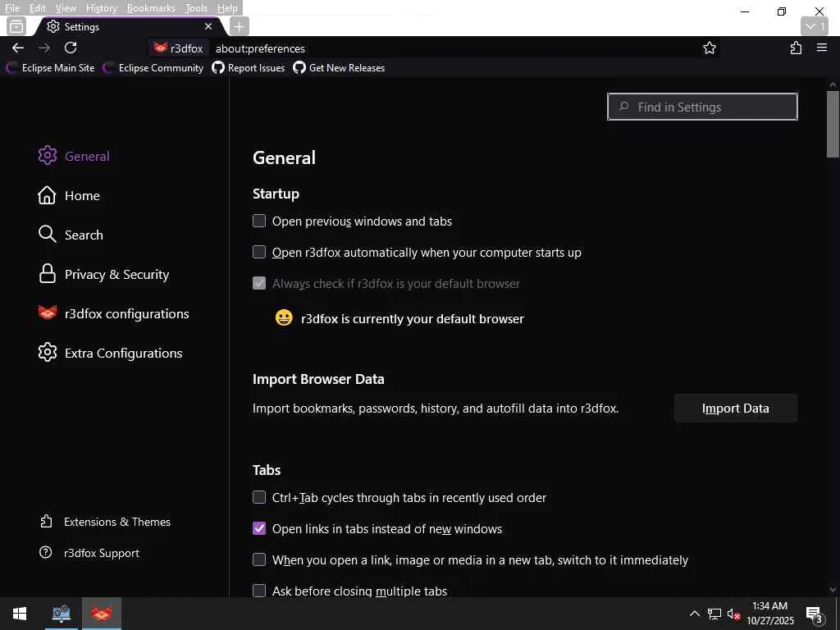
Task: Open Extra Configurations category
Action: (x=111, y=353)
